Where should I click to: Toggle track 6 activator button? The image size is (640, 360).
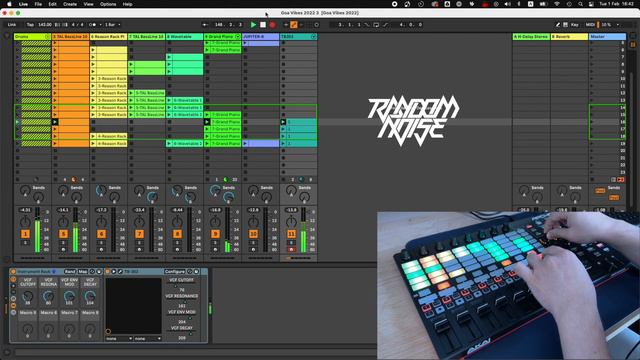click(101, 234)
